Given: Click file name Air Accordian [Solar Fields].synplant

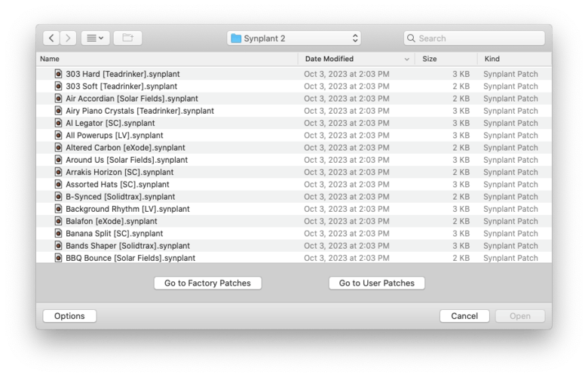Looking at the screenshot, I should [132, 98].
